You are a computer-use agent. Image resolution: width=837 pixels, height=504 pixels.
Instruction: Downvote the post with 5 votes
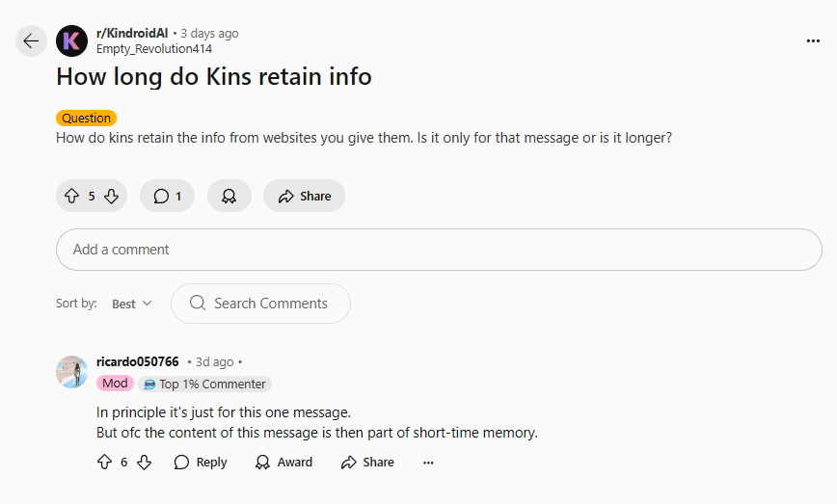111,197
